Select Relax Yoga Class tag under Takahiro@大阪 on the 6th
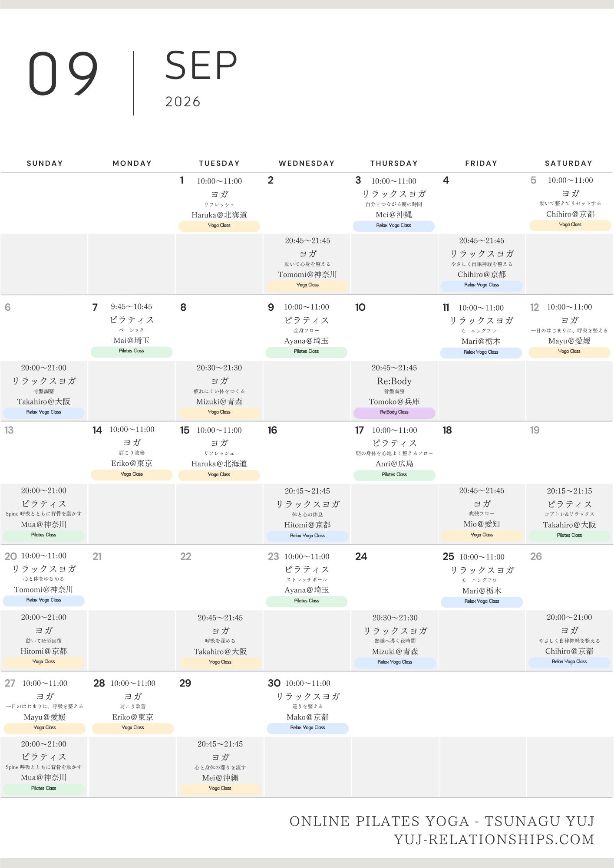 coord(43,412)
